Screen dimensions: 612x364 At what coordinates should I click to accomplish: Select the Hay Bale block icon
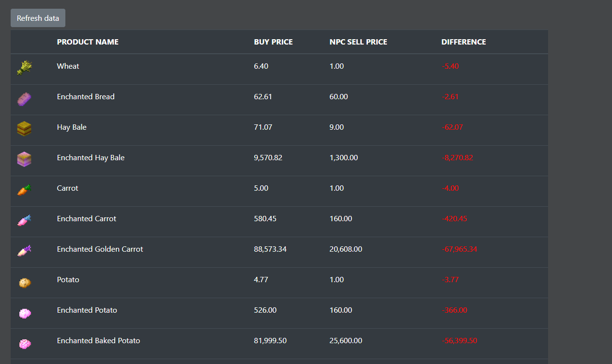tap(24, 129)
